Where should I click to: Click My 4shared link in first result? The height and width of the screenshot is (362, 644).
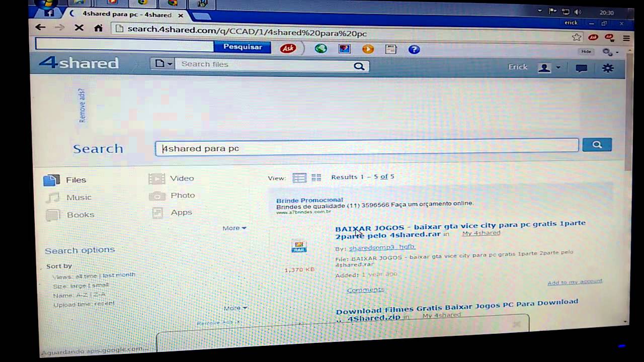481,233
